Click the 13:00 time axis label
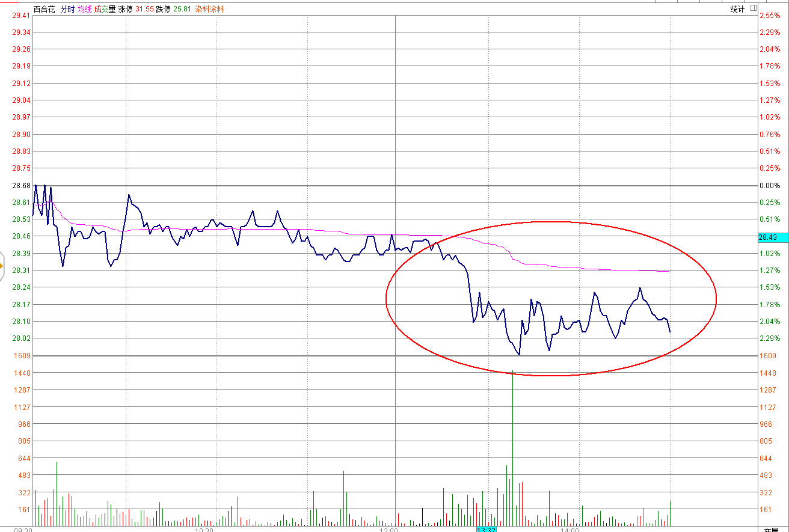 [x=388, y=529]
